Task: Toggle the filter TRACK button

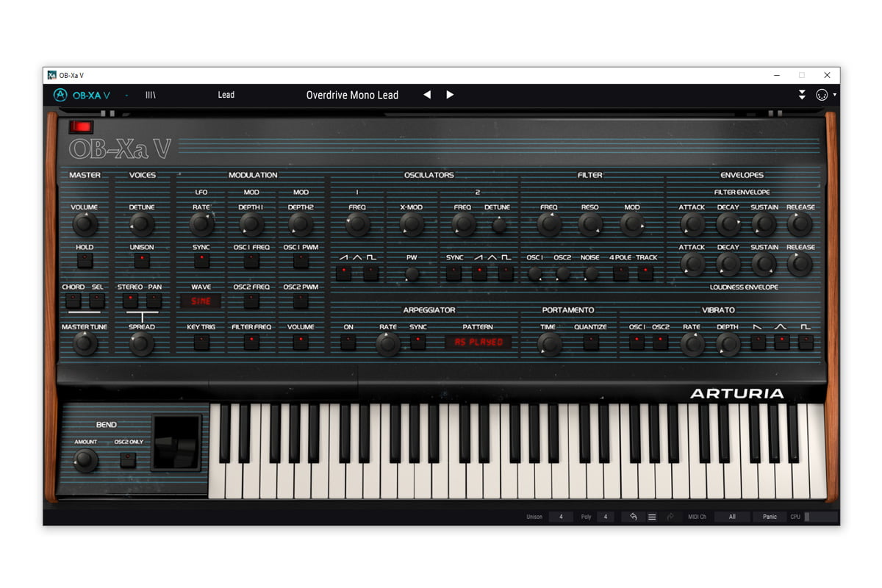Action: click(646, 273)
